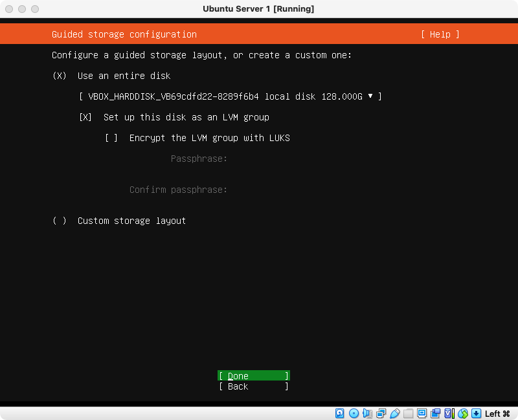Click the hard disk activity status icon
Viewport: 518px width, 420px height.
[340, 414]
